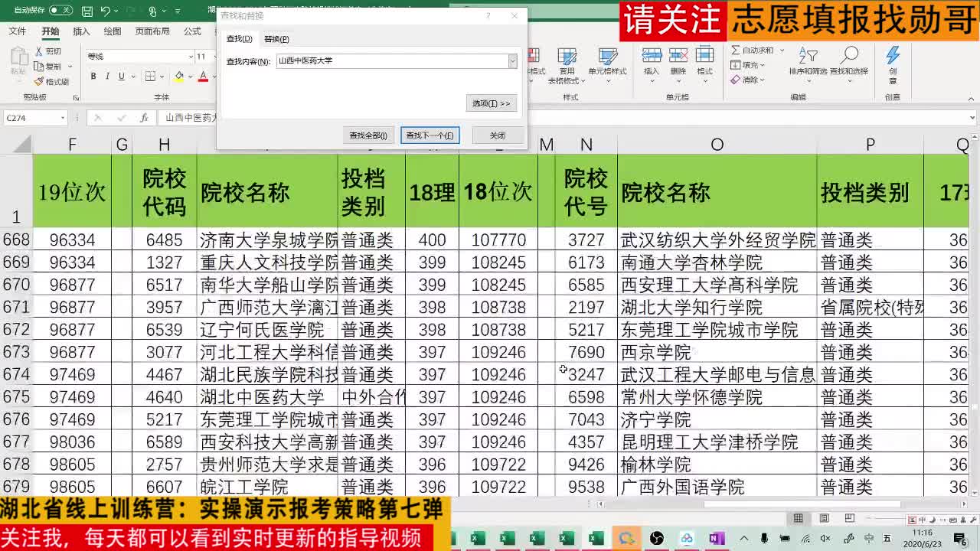Click cell 武汉纺织大学外经贸学院

[x=717, y=240]
